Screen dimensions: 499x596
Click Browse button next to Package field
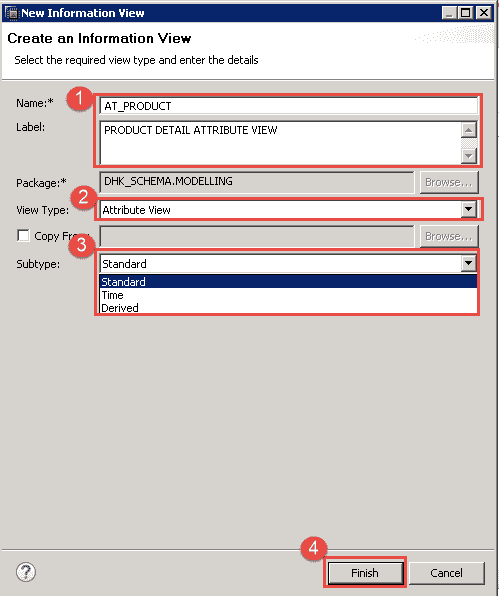(x=449, y=182)
